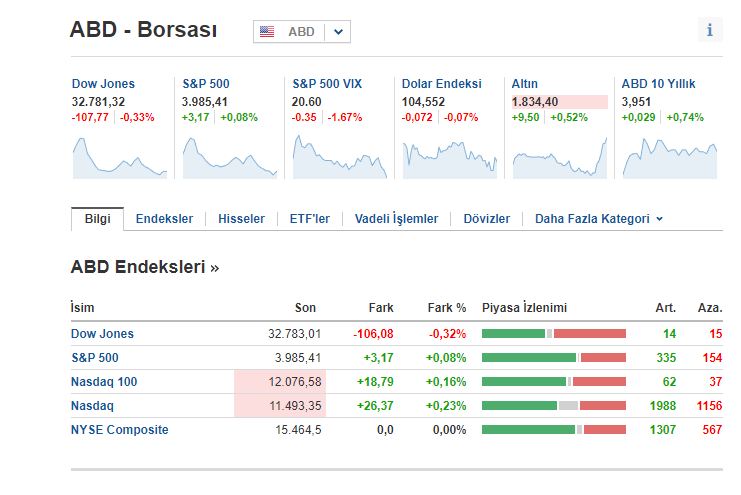
Task: Open the Dolar Endeksi link
Action: click(x=441, y=84)
